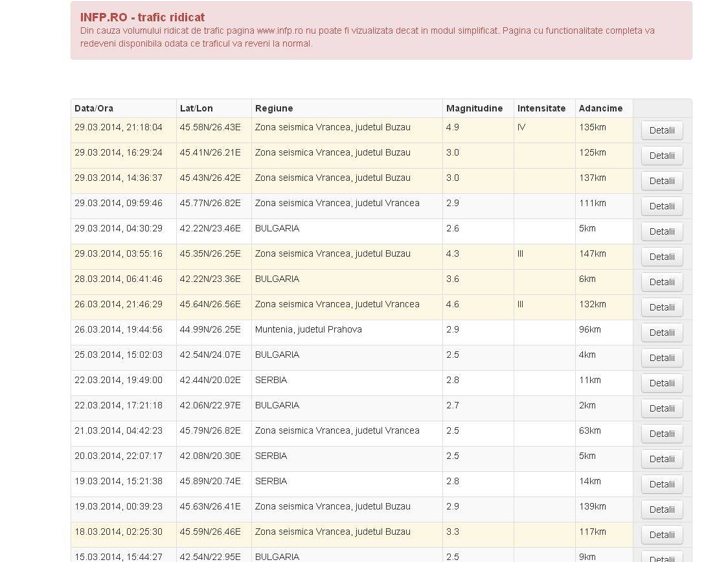The height and width of the screenshot is (562, 728).
Task: Select the date 29.03.2014, 14:36:37
Action: point(119,178)
